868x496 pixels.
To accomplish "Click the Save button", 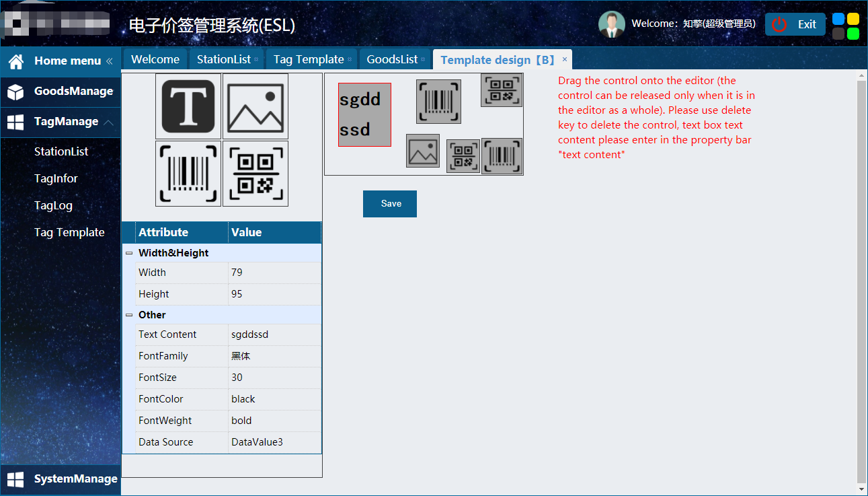I will (390, 204).
